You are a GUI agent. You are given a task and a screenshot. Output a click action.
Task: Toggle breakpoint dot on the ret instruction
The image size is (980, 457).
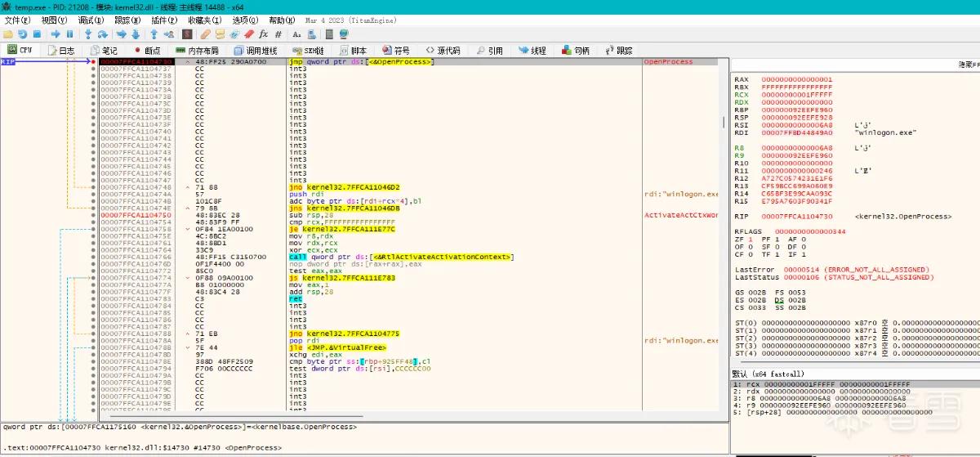click(x=93, y=299)
